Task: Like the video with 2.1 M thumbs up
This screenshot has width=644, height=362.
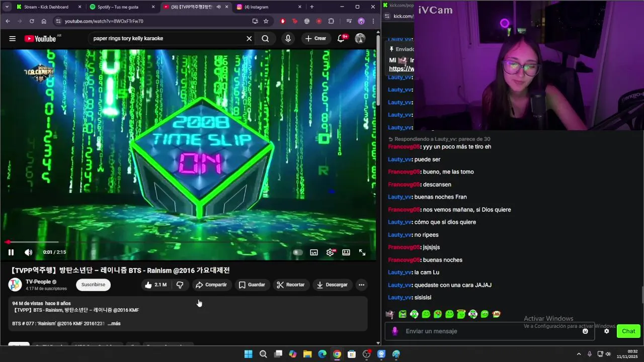Action: 155,285
